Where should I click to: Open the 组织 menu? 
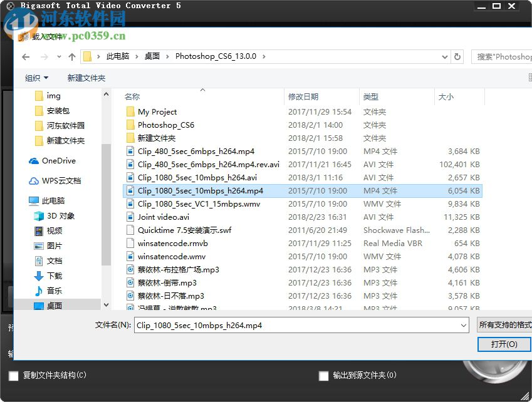pyautogui.click(x=36, y=78)
